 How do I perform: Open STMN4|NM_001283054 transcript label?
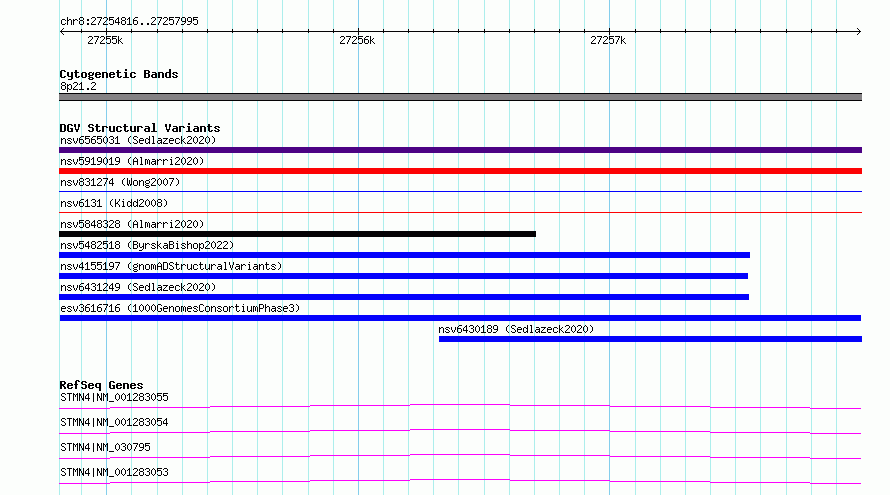(x=114, y=422)
